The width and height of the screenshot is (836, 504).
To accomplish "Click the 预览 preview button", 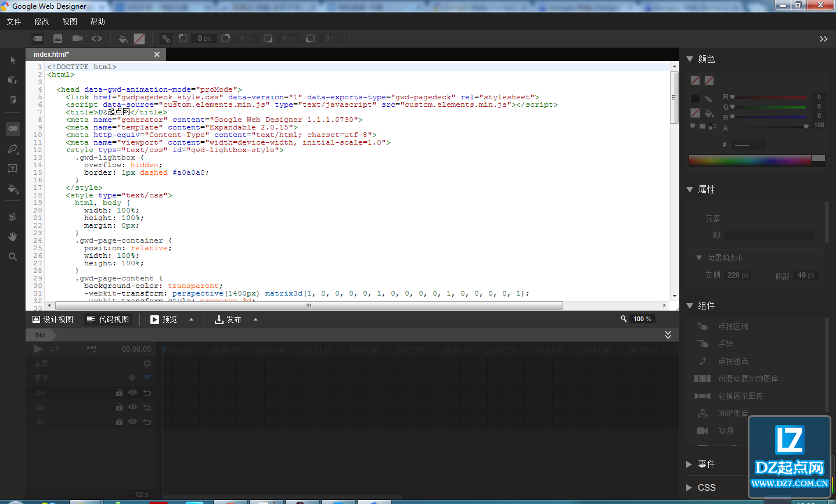I will [164, 319].
